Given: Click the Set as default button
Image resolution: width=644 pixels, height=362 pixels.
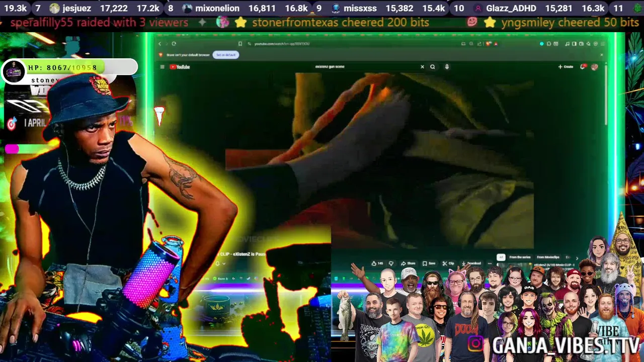Looking at the screenshot, I should [226, 55].
